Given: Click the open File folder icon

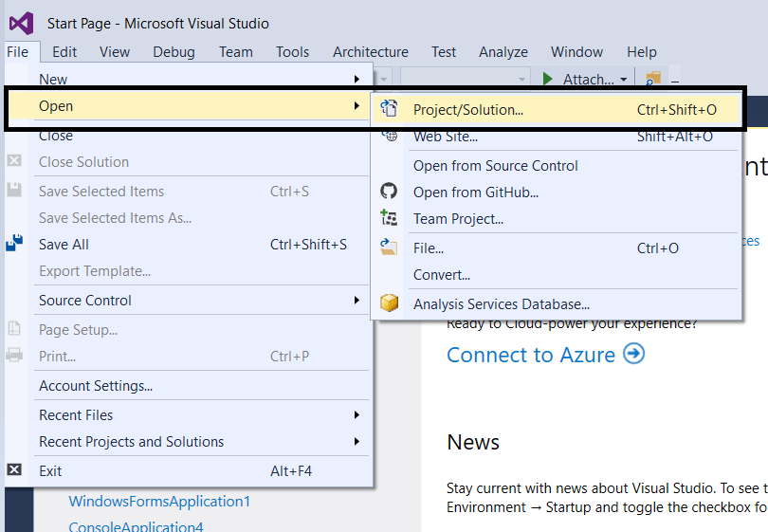Looking at the screenshot, I should tap(389, 247).
